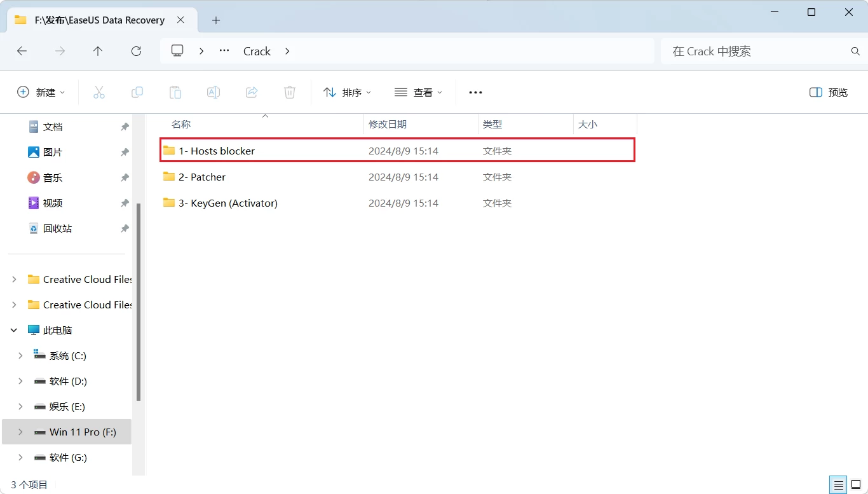The width and height of the screenshot is (868, 494).
Task: Click the Delete trash icon
Action: coord(290,92)
